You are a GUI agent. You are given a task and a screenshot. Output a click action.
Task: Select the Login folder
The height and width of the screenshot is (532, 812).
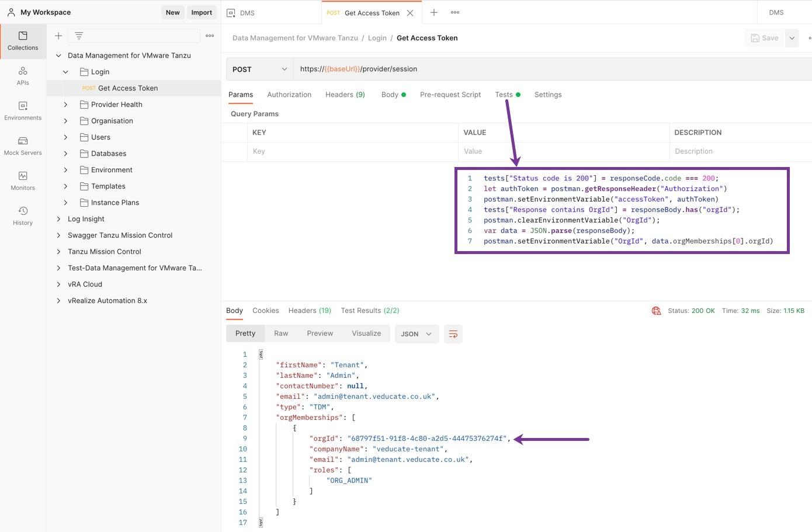pyautogui.click(x=100, y=72)
